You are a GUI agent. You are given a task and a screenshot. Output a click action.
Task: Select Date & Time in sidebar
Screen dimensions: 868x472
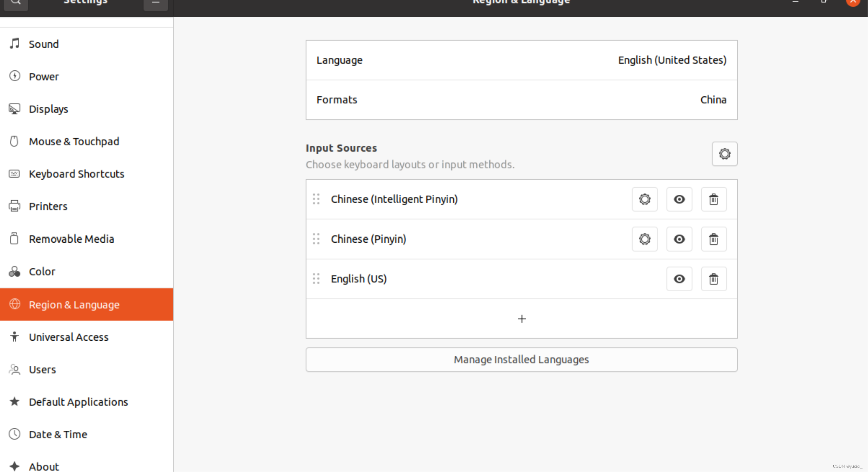58,435
